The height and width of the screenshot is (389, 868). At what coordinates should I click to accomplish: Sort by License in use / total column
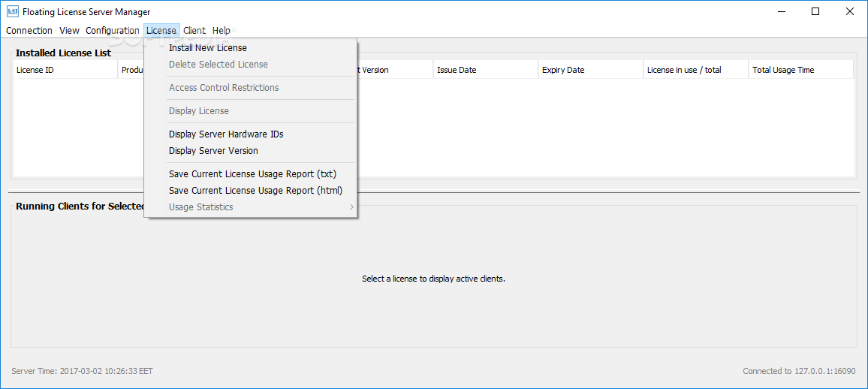(x=695, y=70)
